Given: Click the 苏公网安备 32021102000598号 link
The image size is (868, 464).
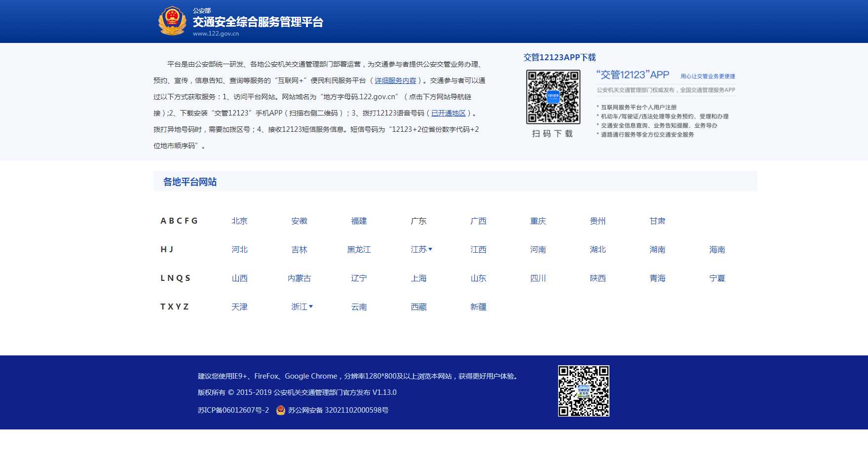Looking at the screenshot, I should [x=338, y=410].
